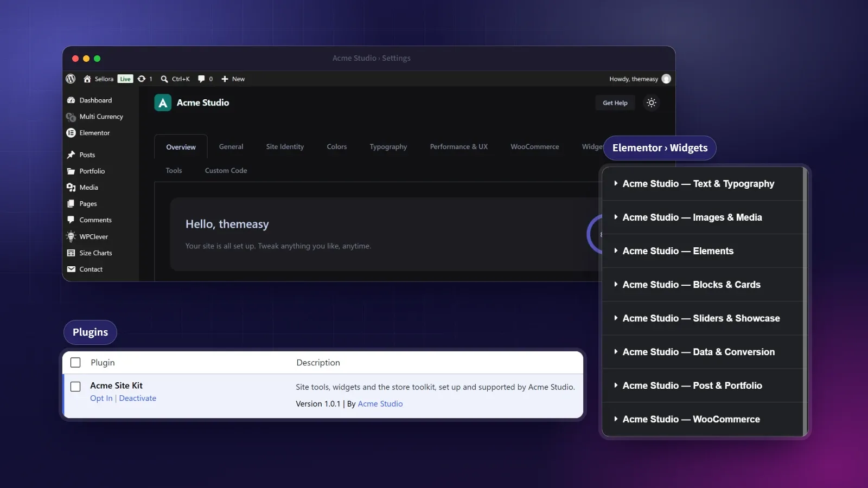Screen dimensions: 868x488
Task: Expand Acme Studio — Post & Portfolio
Action: click(x=702, y=386)
